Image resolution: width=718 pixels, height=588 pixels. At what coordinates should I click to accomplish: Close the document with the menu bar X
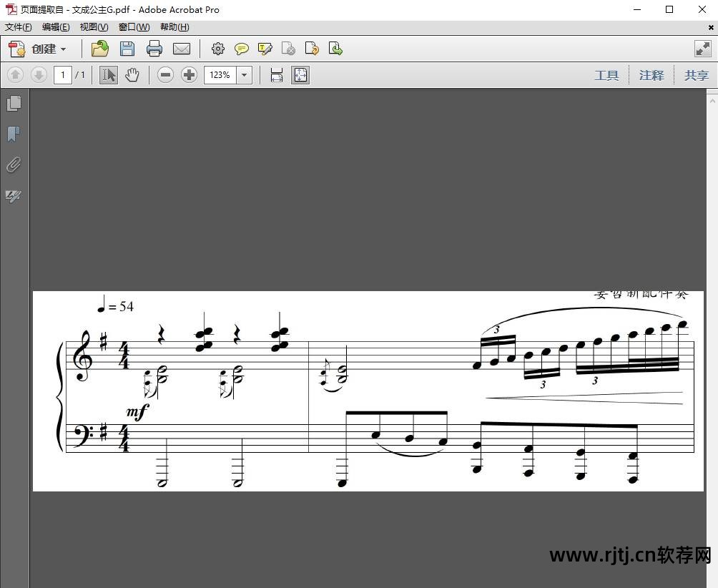tap(711, 27)
